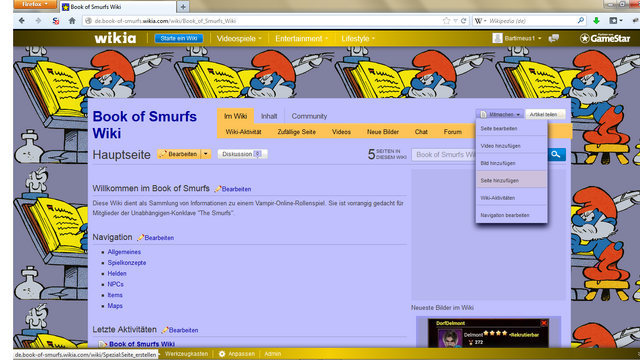Viewport: 640px width, 360px height.
Task: Reload the page with the refresh icon
Action: [464, 21]
